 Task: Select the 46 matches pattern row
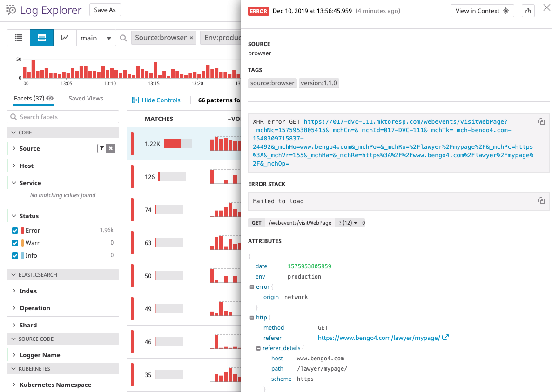(184, 342)
